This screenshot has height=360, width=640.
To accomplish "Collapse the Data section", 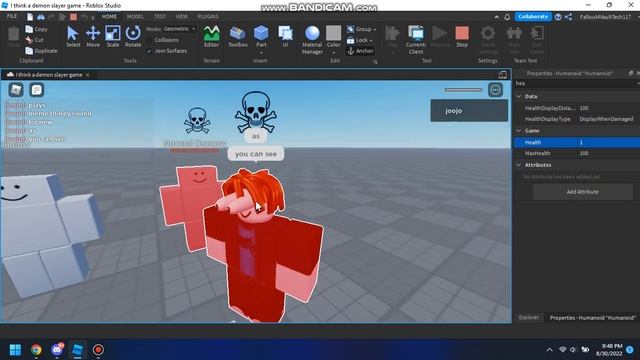I will [519, 96].
